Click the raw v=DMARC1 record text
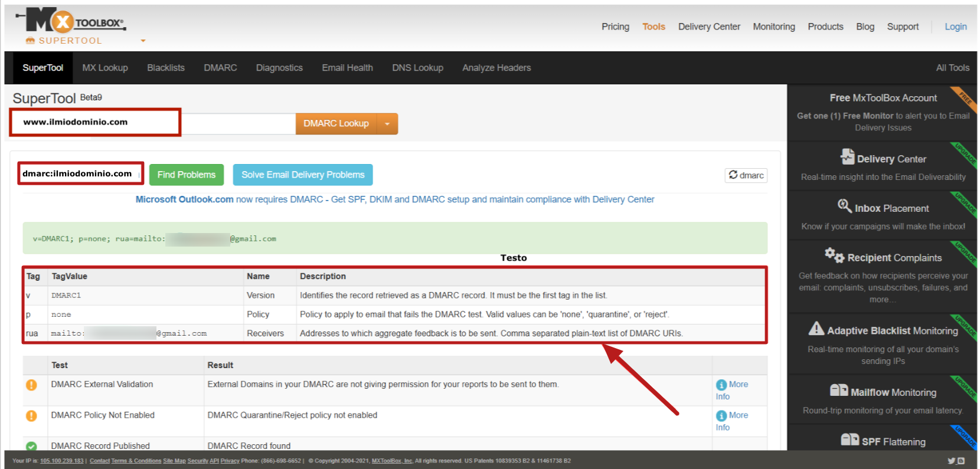Screen dimensions: 980x469 (154, 239)
